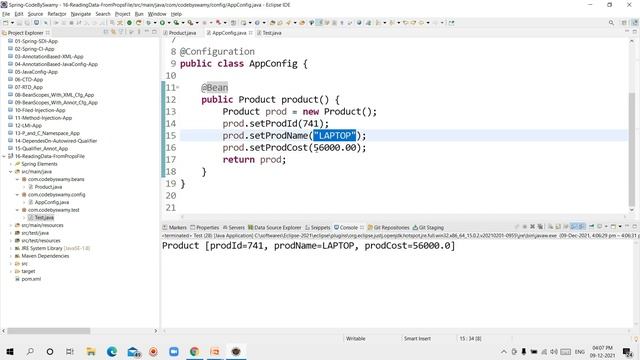Collapse the com.codebyswamy.beans package
Image resolution: width=640 pixels, height=360 pixels.
18,179
